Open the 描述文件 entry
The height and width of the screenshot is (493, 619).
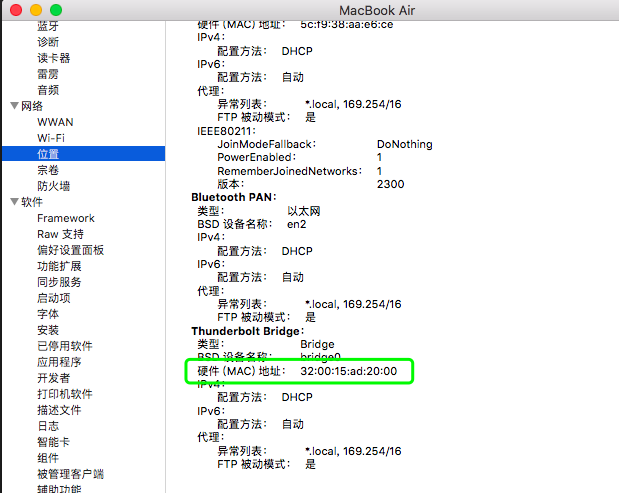pyautogui.click(x=59, y=410)
